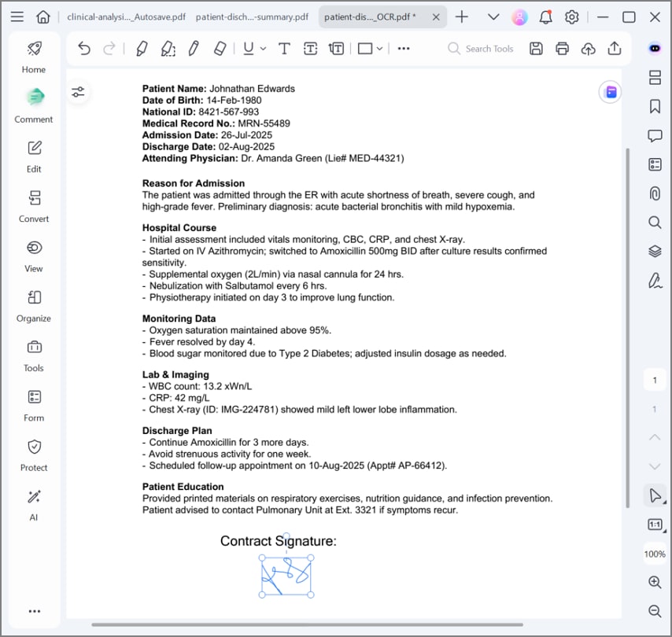672x637 pixels.
Task: Save the document with the disk icon
Action: point(535,48)
